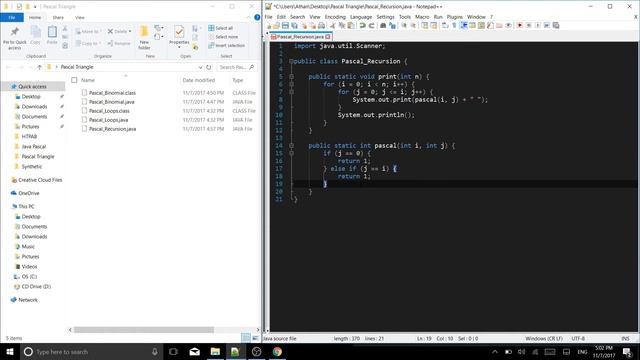Viewport: 640px width, 360px height.
Task: Click the macro Playback icon in Notepad++
Action: pyautogui.click(x=538, y=25)
